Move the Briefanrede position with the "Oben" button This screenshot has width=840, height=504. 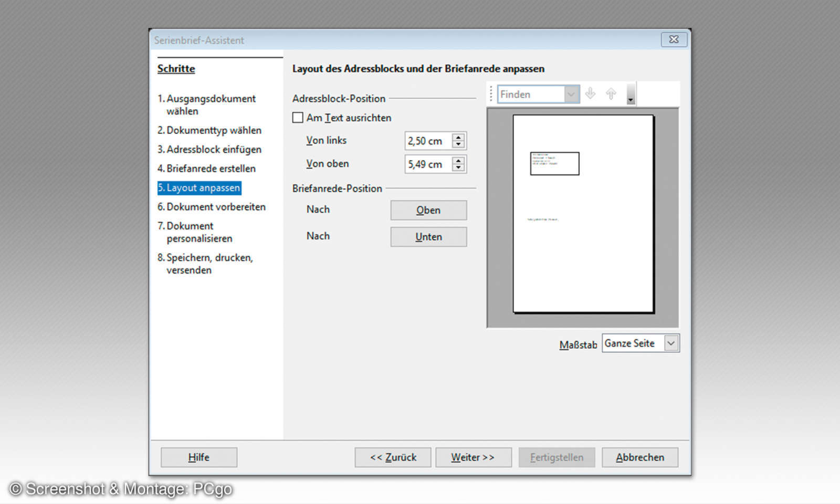pyautogui.click(x=428, y=210)
